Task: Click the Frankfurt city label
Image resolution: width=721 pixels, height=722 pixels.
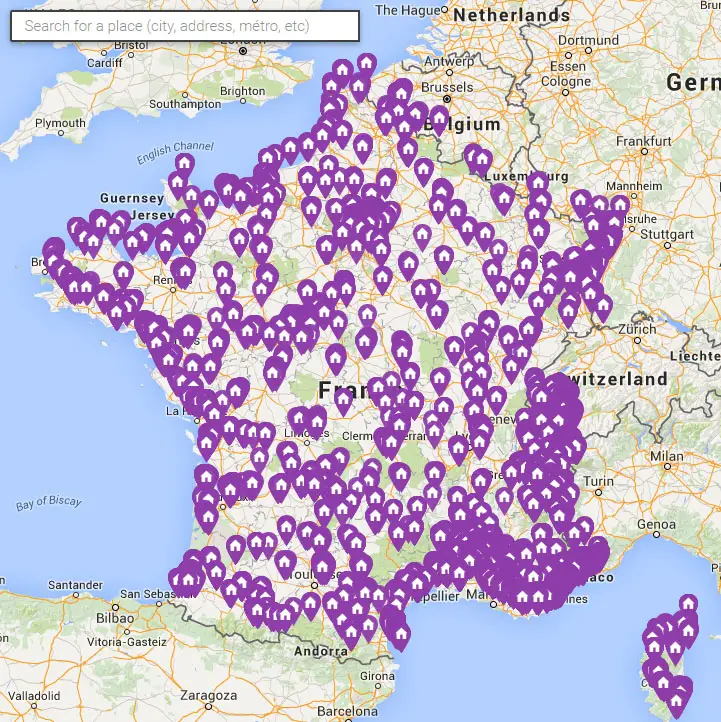Action: [644, 141]
